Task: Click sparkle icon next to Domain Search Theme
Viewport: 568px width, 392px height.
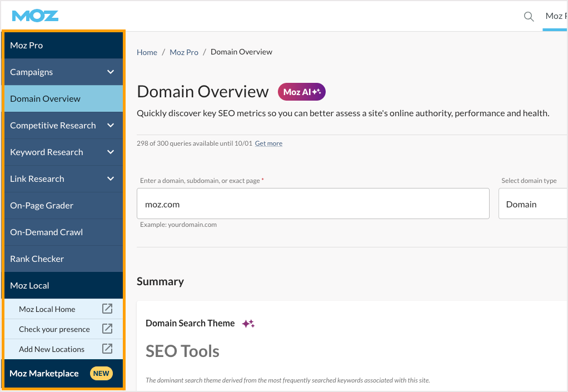Action: point(248,324)
